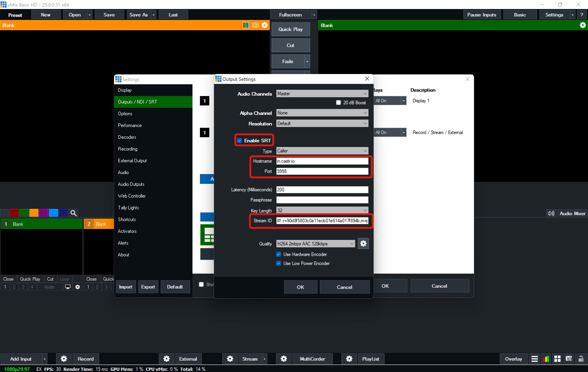
Task: Click the search icon in input panel
Action: point(74,213)
